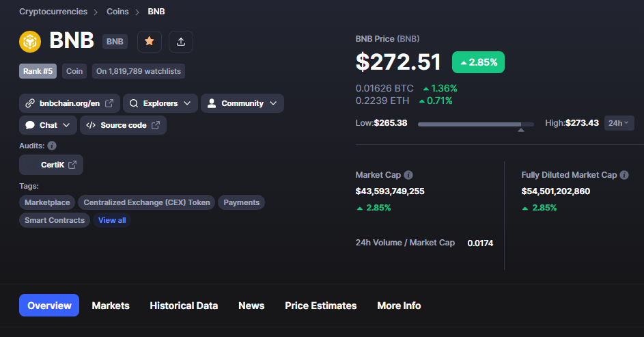Expand the Explorers dropdown
644x337 pixels.
pyautogui.click(x=160, y=103)
